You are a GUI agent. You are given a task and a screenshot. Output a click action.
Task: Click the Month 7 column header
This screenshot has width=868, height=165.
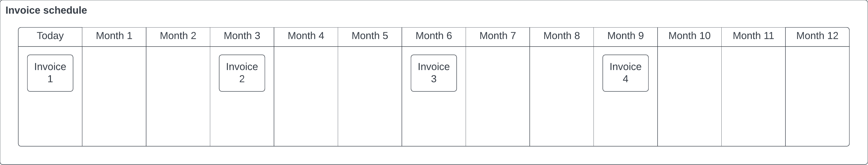click(498, 37)
